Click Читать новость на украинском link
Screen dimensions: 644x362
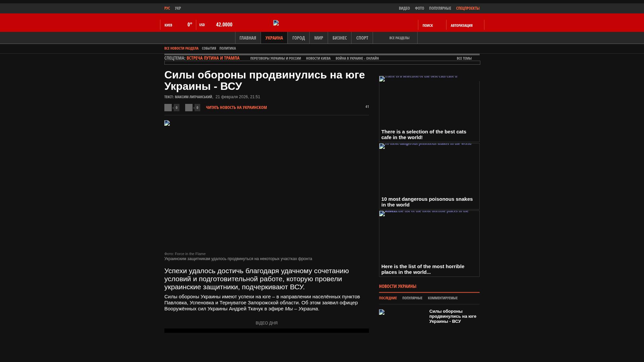click(236, 108)
